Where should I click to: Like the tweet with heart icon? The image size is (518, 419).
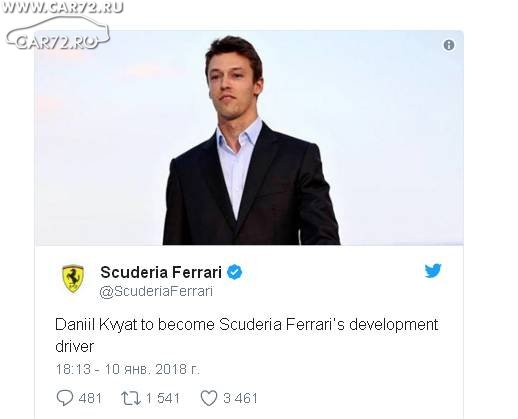point(209,398)
